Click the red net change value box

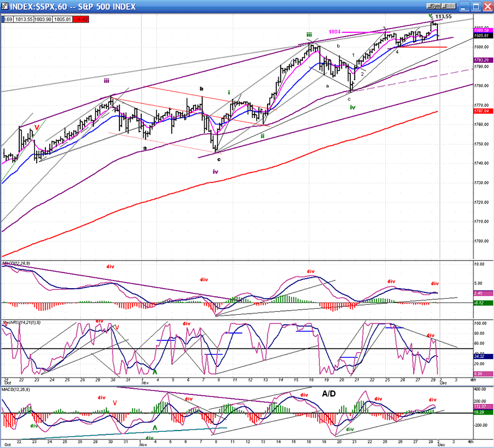pos(82,19)
